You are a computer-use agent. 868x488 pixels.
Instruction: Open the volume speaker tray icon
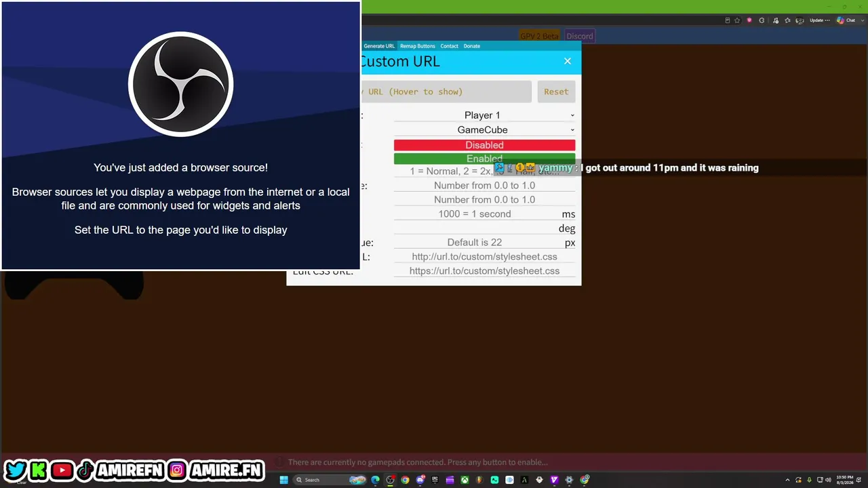coord(829,480)
